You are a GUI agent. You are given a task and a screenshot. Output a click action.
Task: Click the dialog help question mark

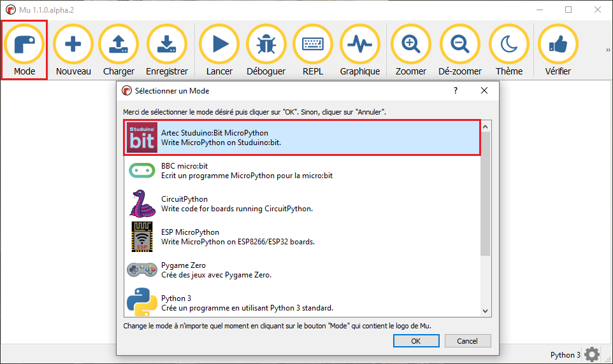[x=456, y=90]
